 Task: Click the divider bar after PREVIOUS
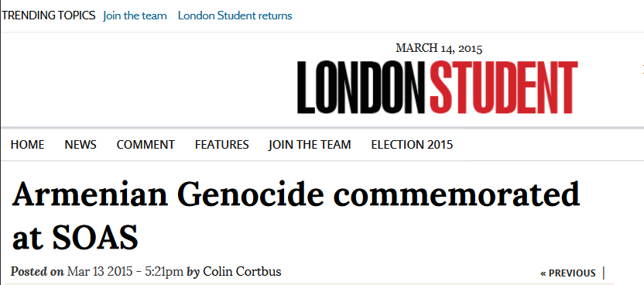click(603, 273)
